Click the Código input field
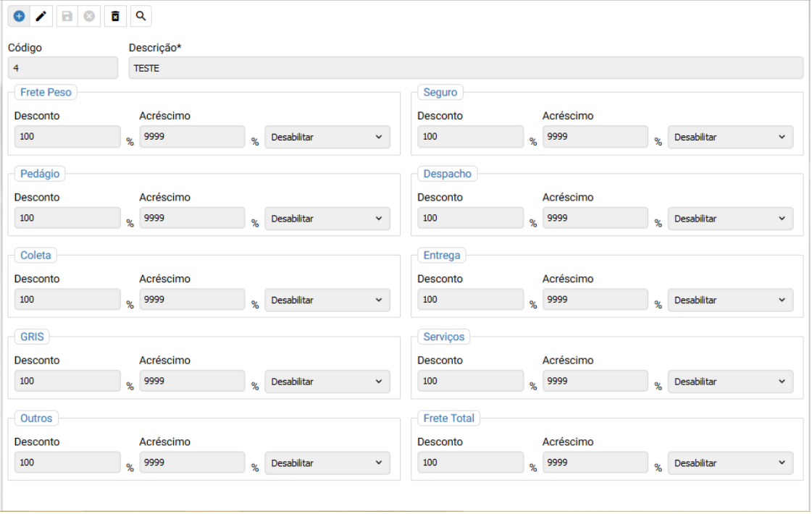812x514 pixels. tap(62, 68)
